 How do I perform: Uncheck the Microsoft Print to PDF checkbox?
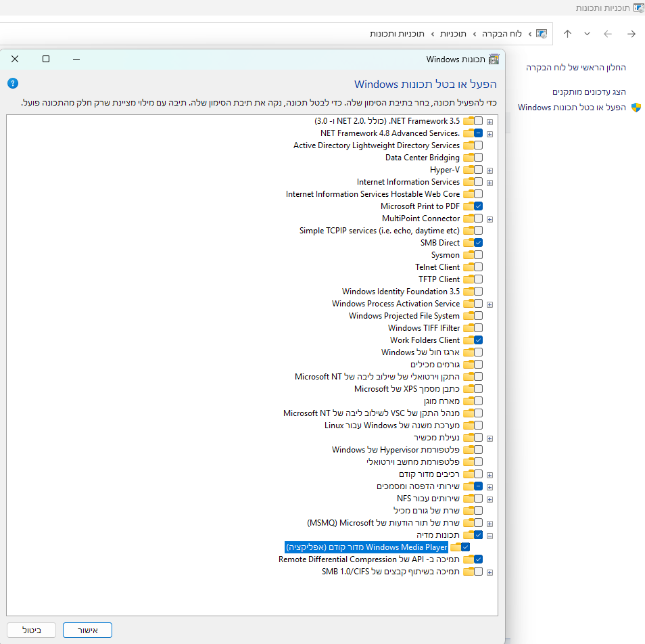(x=478, y=206)
